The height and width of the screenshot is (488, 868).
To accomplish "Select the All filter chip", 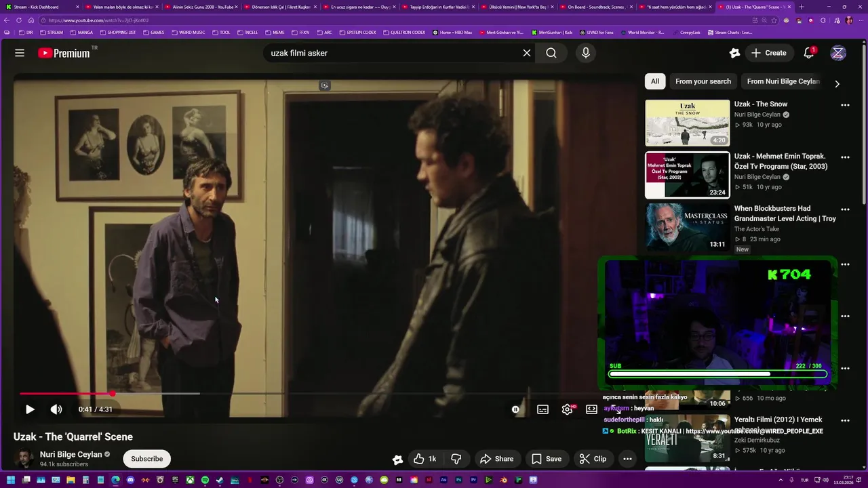I will [x=655, y=81].
